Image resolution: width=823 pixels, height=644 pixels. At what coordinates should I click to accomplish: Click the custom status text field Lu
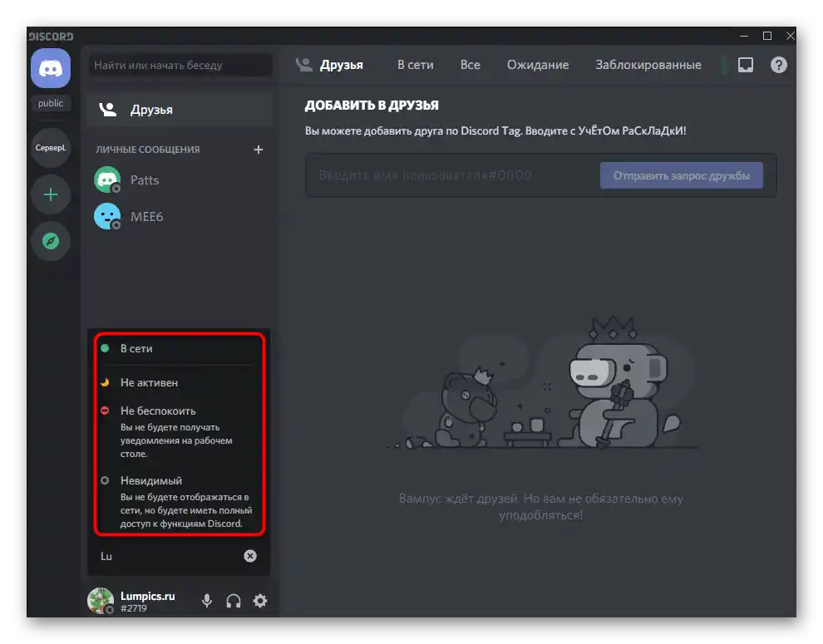coord(168,556)
